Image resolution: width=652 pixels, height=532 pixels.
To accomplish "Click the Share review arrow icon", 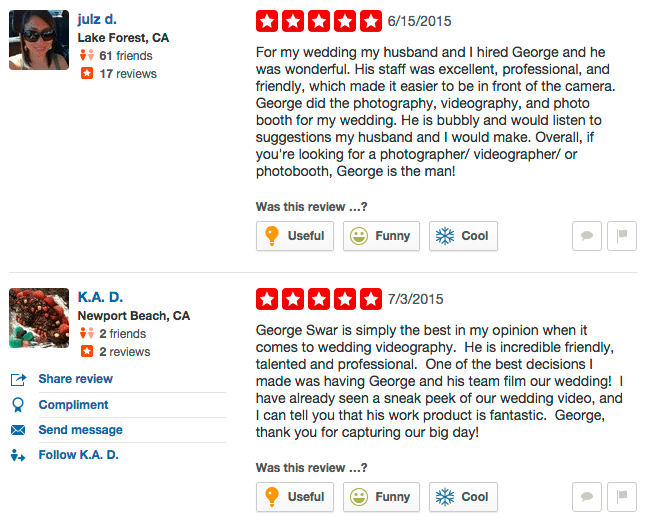I will 18,379.
